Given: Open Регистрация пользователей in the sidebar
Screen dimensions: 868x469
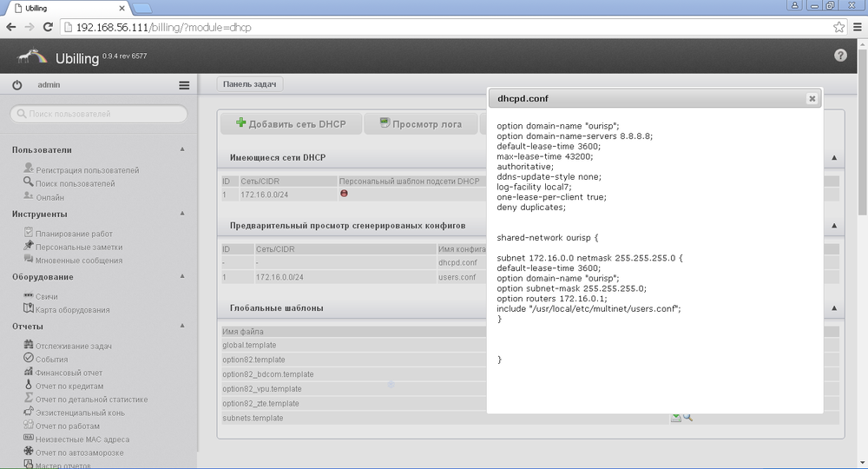Looking at the screenshot, I should 87,170.
